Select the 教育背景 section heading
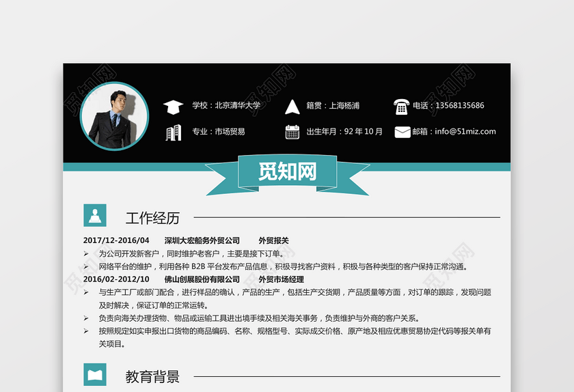This screenshot has width=574, height=392. (x=152, y=377)
